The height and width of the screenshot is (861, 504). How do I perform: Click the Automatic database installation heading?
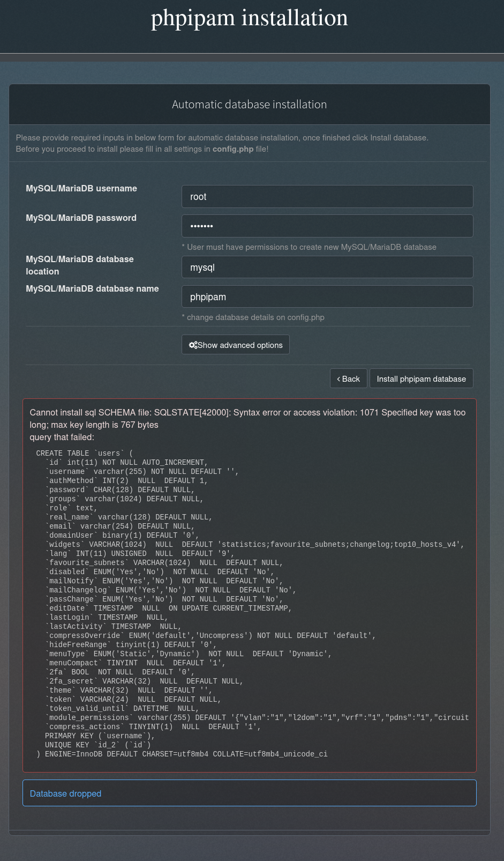pyautogui.click(x=249, y=105)
